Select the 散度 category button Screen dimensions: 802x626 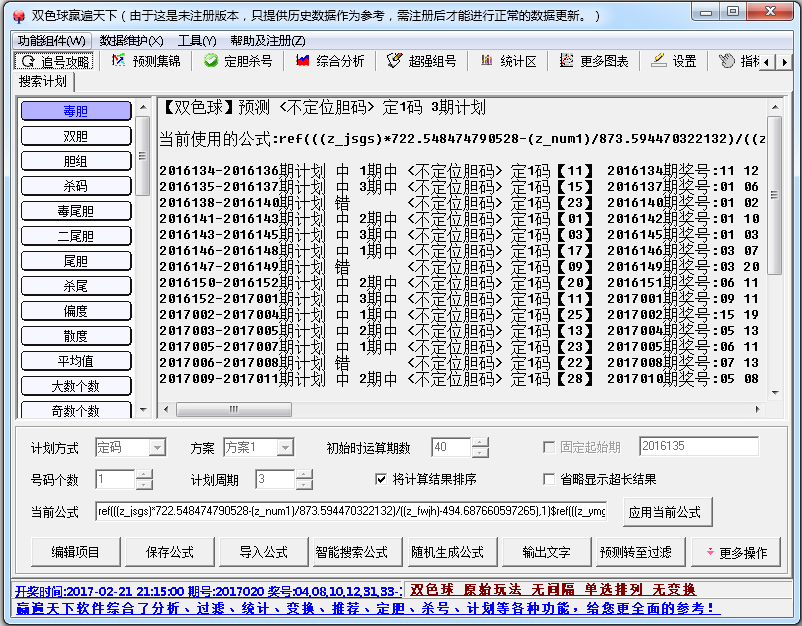pos(76,336)
